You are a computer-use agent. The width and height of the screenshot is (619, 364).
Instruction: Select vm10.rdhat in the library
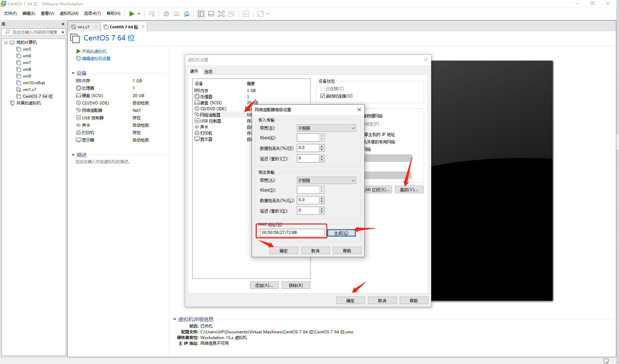pos(34,83)
